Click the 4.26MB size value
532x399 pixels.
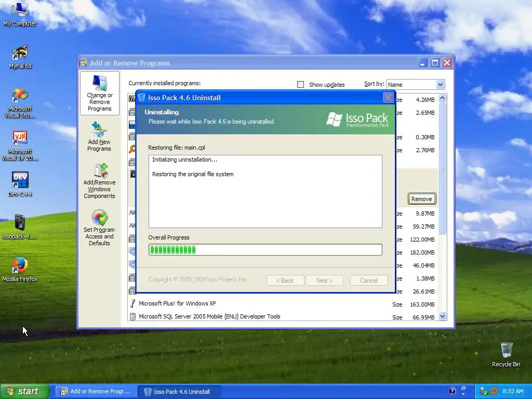tap(425, 100)
